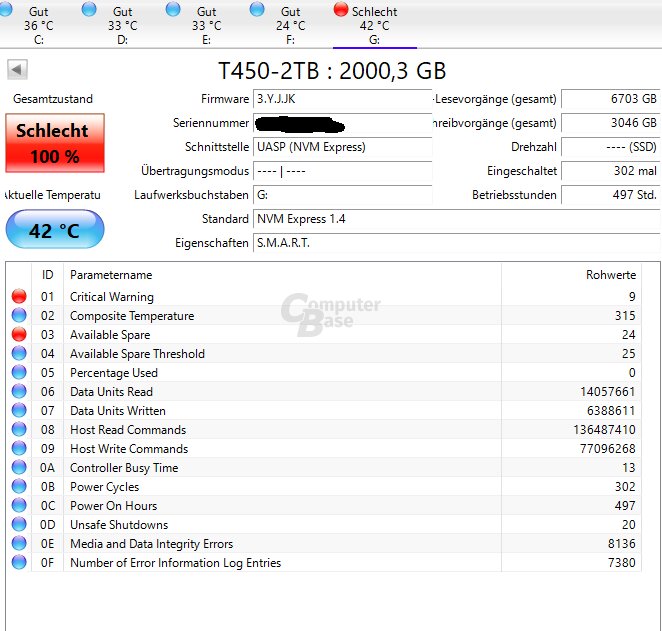The height and width of the screenshot is (631, 662).
Task: Click the 42 °C temperature button
Action: (x=55, y=230)
